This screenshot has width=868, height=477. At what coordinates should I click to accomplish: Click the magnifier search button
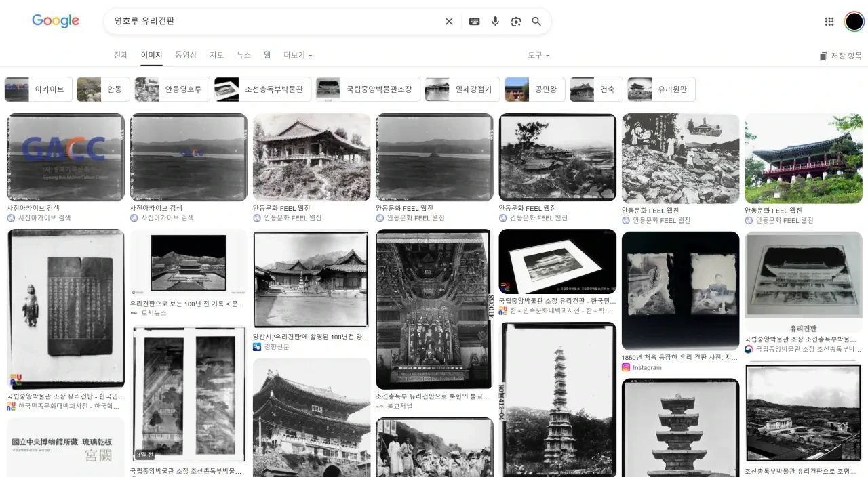click(x=536, y=22)
